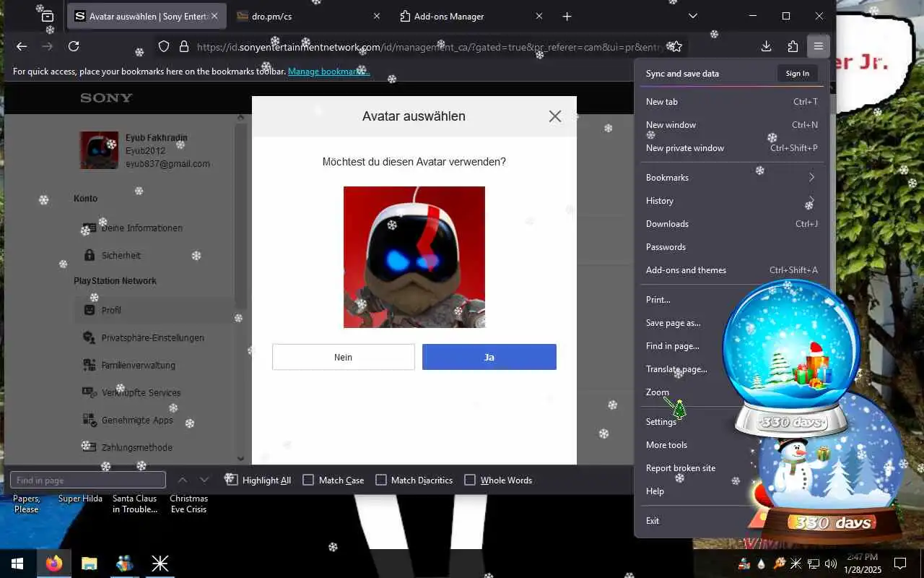Open File Explorer from taskbar
Image resolution: width=924 pixels, height=578 pixels.
(89, 564)
